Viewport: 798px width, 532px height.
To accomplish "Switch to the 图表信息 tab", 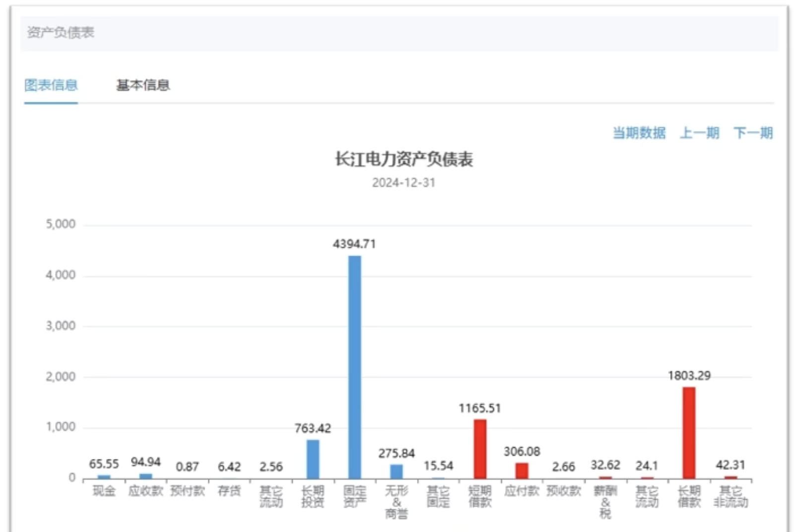I will (51, 85).
